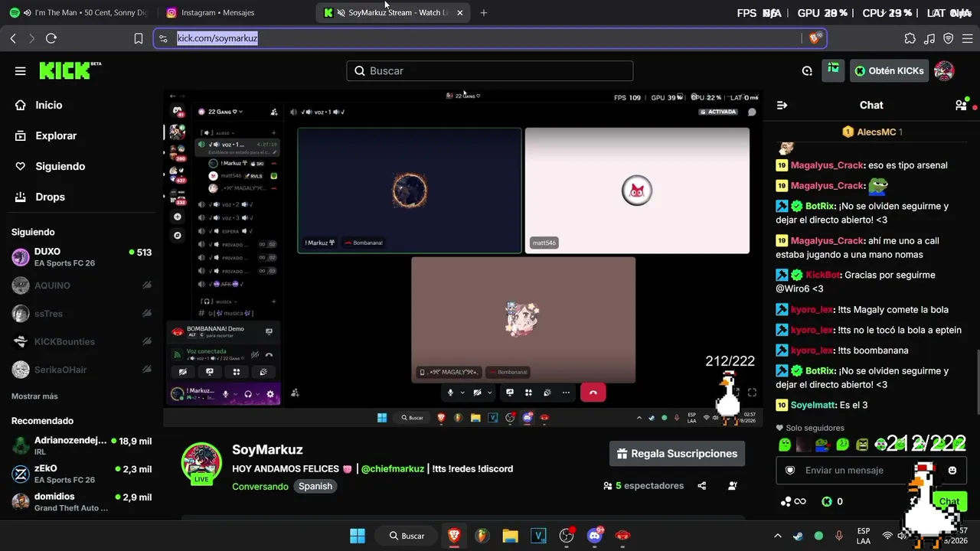Open Windows taskbar Buscar search
Viewport: 980px width, 551px height.
pyautogui.click(x=406, y=536)
